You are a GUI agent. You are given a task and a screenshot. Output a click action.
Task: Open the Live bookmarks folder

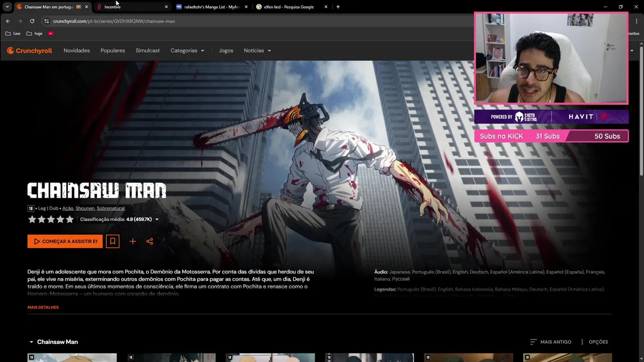(13, 33)
